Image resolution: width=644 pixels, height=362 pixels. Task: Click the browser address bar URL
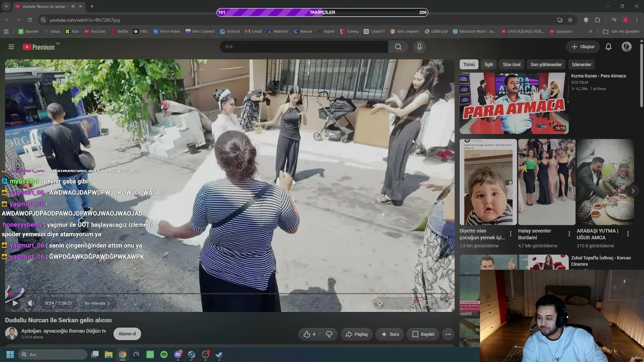[85, 20]
